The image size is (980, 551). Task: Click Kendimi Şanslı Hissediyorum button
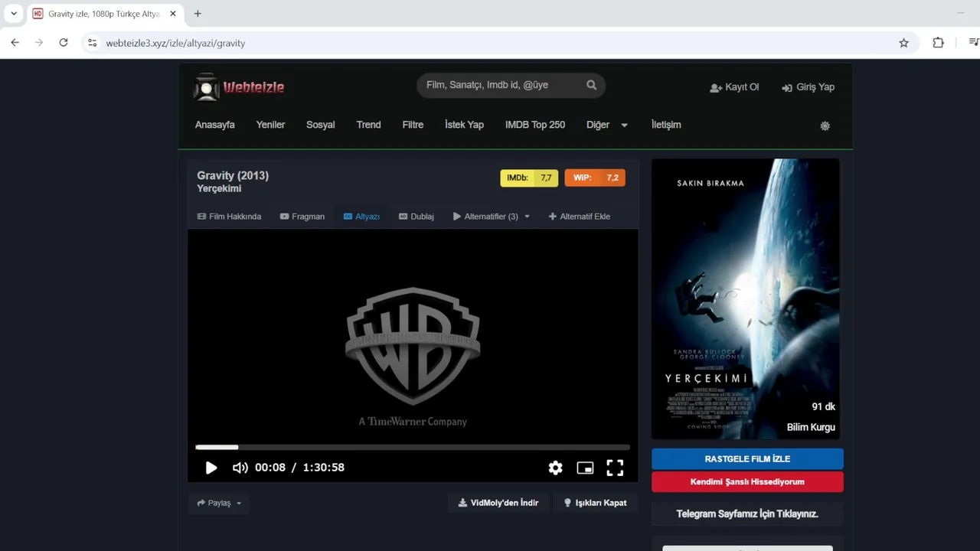pyautogui.click(x=747, y=481)
